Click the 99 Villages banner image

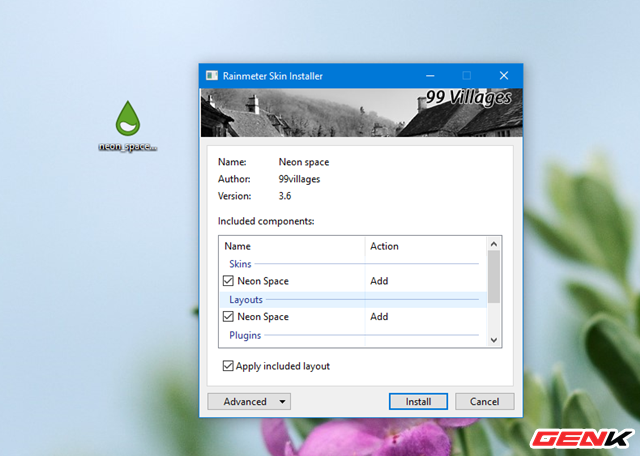[361, 113]
